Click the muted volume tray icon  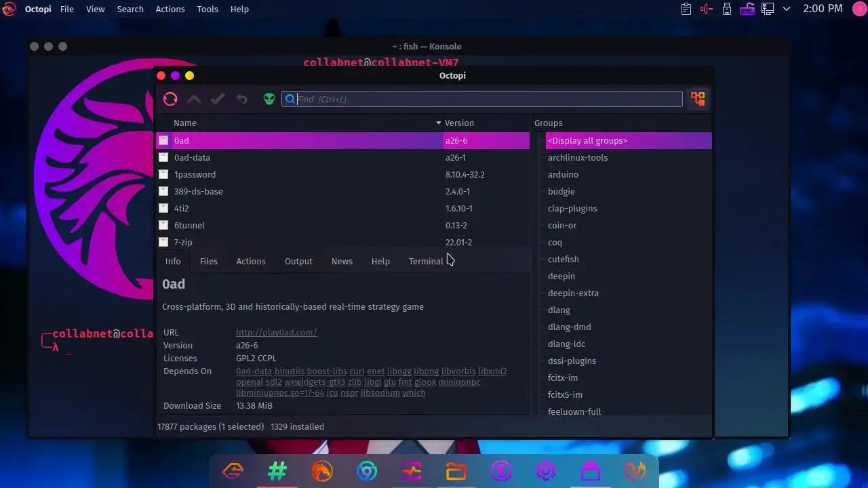tap(707, 9)
